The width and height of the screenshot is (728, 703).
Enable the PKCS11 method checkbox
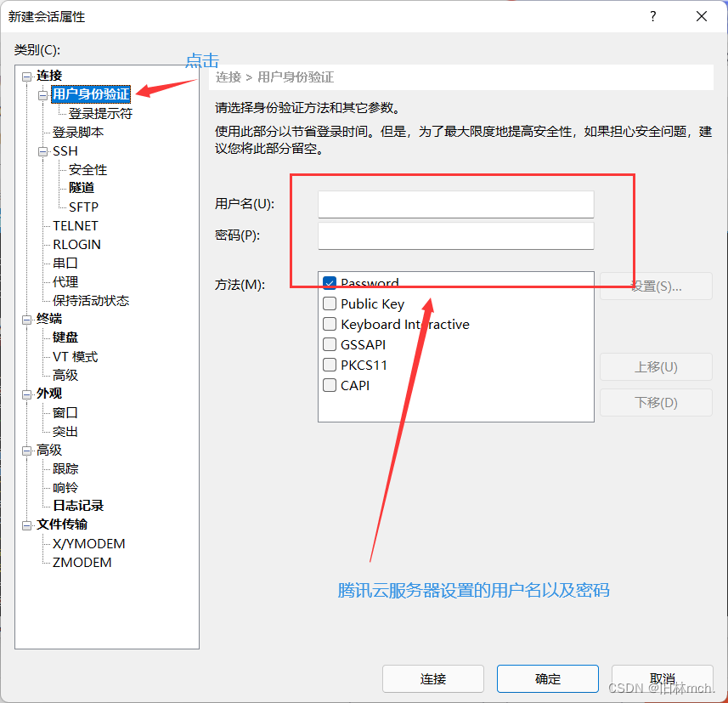tap(330, 365)
